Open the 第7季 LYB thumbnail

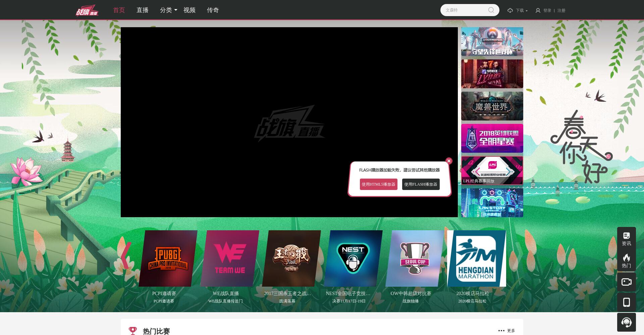pos(492,74)
